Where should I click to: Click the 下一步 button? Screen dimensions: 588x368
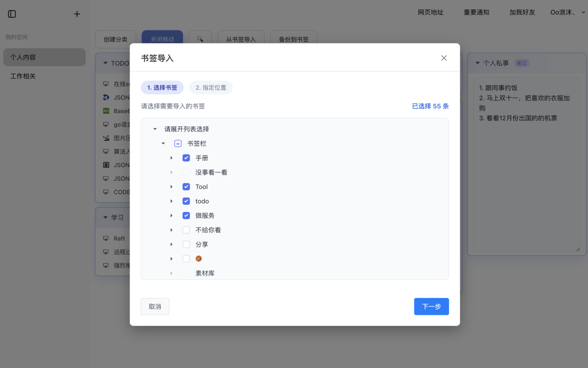(431, 306)
